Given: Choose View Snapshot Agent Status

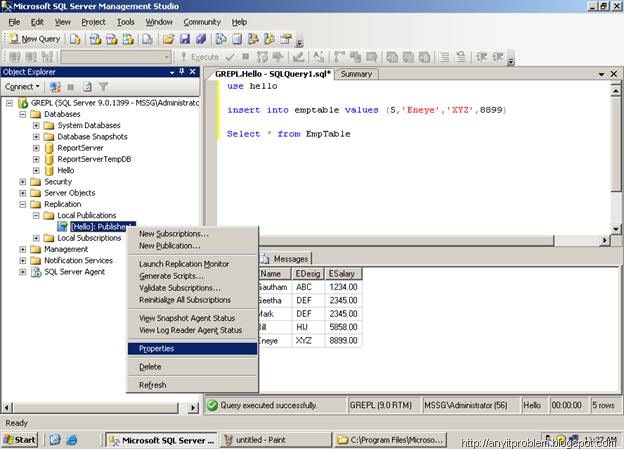Looking at the screenshot, I should click(193, 318).
